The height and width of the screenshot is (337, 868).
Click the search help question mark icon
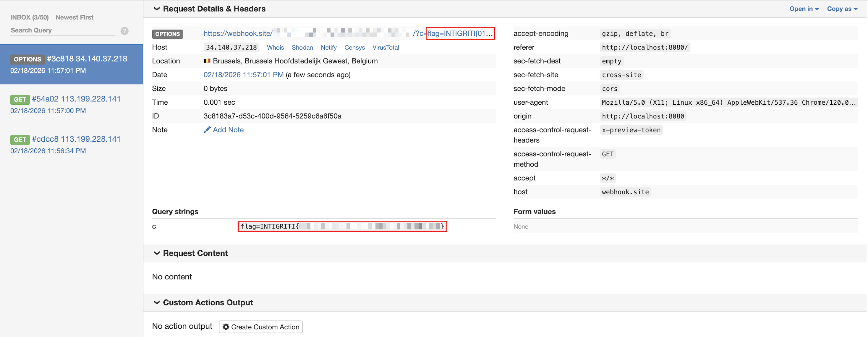point(124,31)
